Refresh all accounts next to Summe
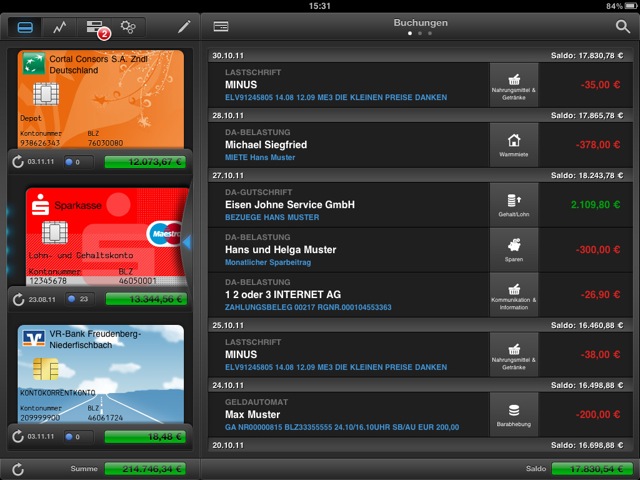640x480 pixels. click(x=17, y=468)
